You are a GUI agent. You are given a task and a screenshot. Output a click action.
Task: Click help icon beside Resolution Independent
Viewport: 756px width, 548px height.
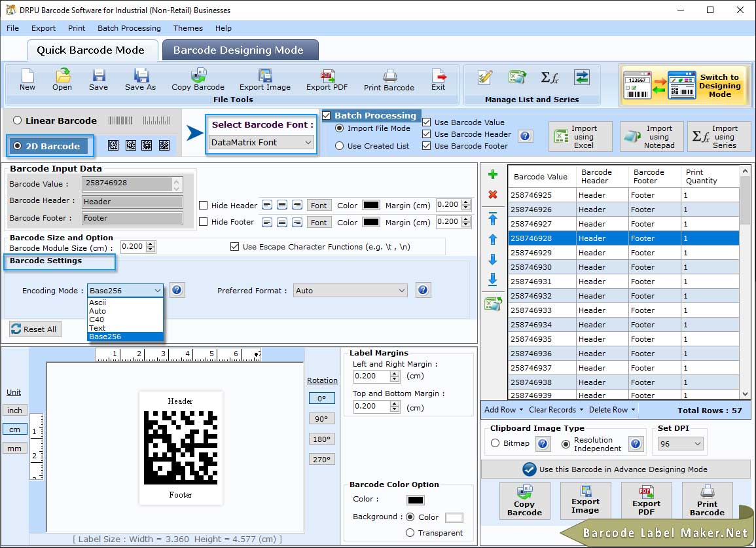click(636, 444)
